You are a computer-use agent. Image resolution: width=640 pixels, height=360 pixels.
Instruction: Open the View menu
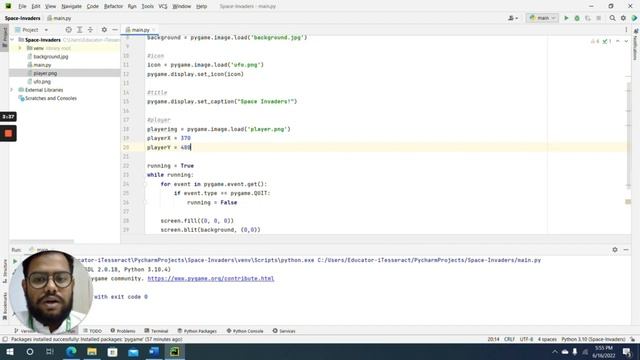(x=50, y=6)
